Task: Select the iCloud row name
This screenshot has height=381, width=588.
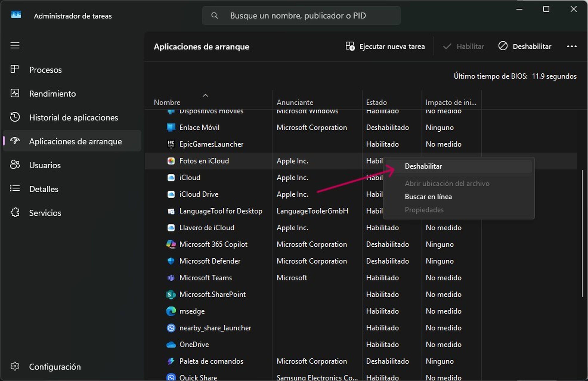Action: 190,178
